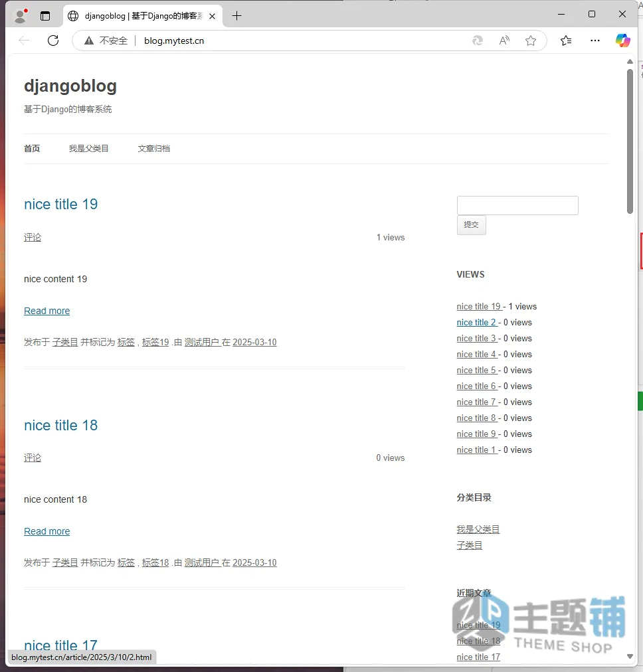Viewport: 643px width, 672px height.
Task: Click 评论 link under nice title 18
Action: [33, 458]
